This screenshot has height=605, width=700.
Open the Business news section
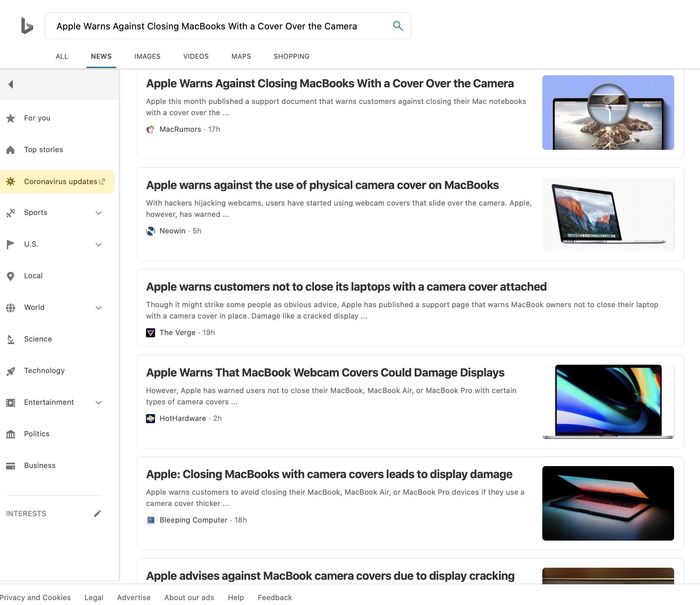pos(40,465)
